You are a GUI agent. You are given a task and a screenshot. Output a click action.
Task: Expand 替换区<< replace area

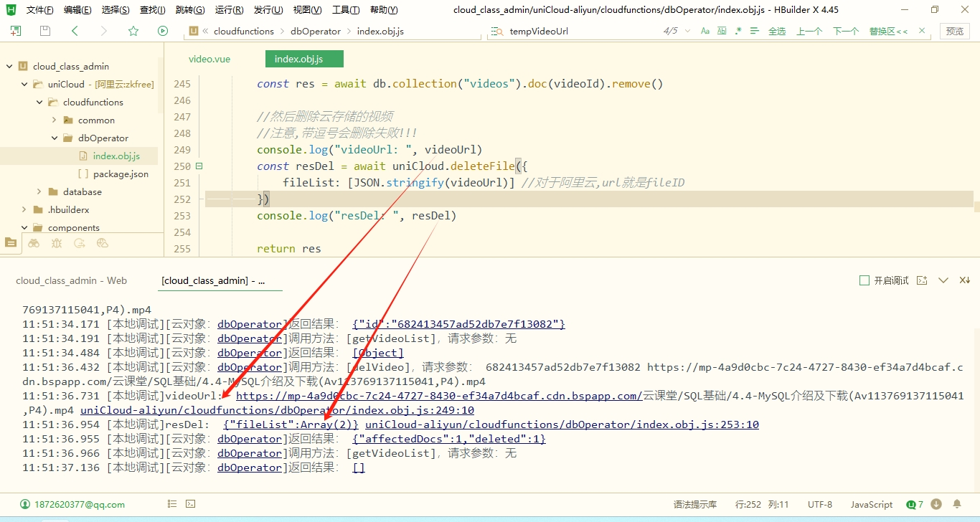888,31
